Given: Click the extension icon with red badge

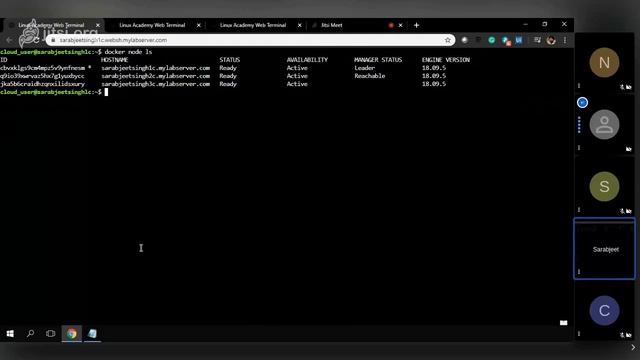Looking at the screenshot, I should [x=506, y=40].
